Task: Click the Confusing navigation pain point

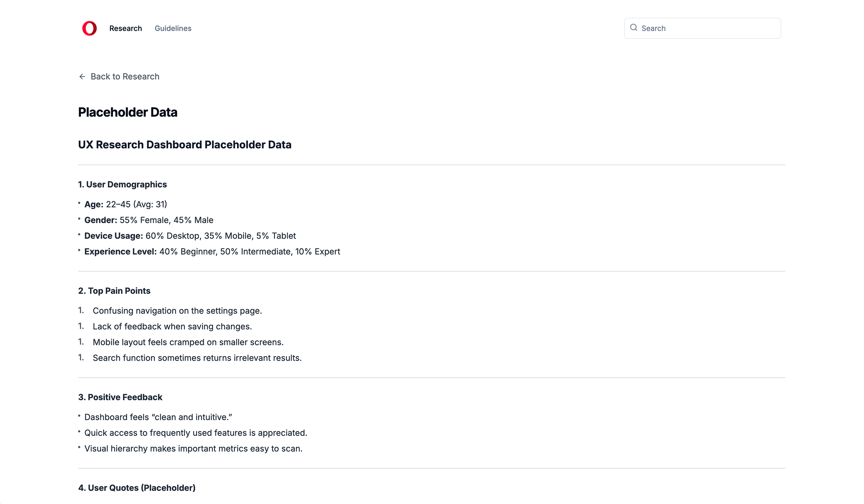Action: [177, 311]
